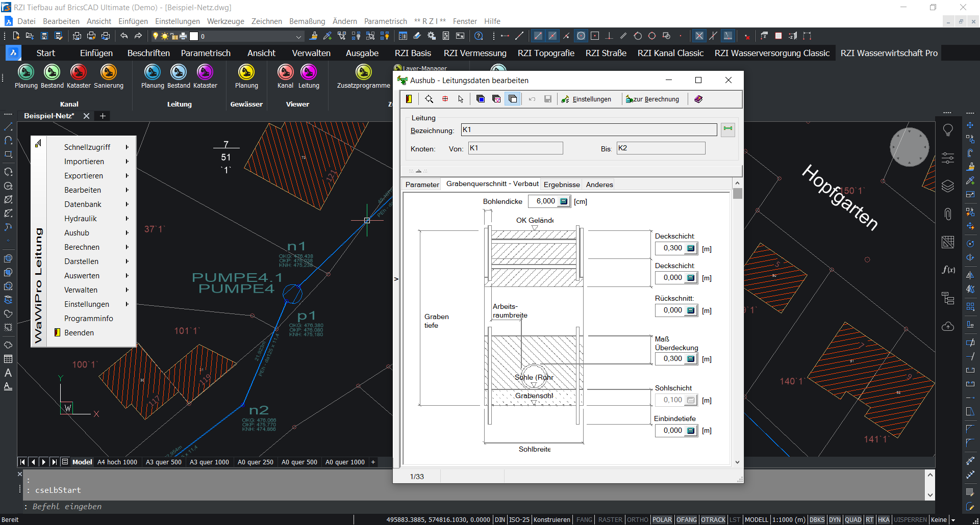Click the Save icon in BricsCAD toolbar
This screenshot has width=980, height=525.
[x=44, y=36]
